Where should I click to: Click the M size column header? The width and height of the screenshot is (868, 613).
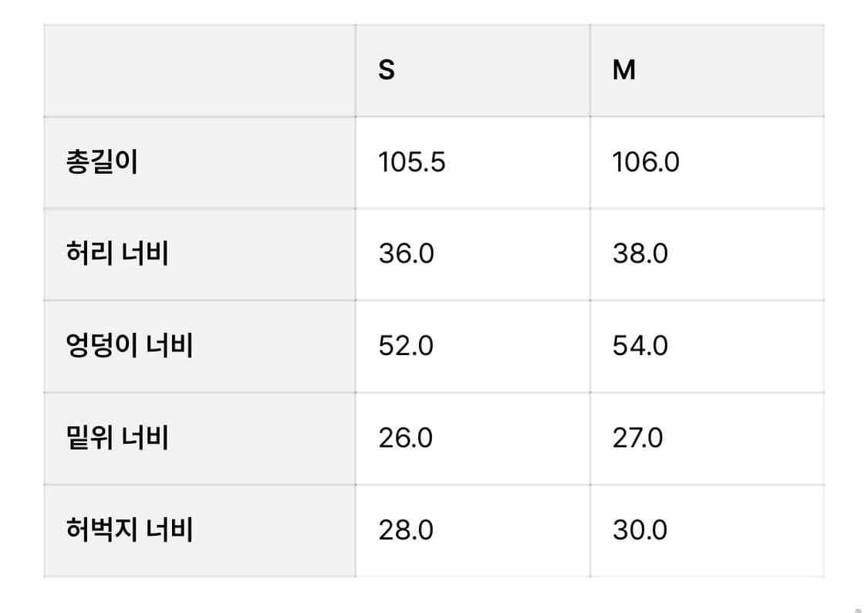coord(623,70)
